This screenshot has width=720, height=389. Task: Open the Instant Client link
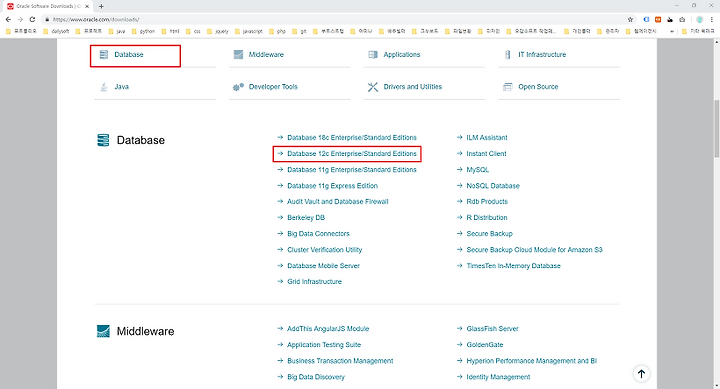486,153
